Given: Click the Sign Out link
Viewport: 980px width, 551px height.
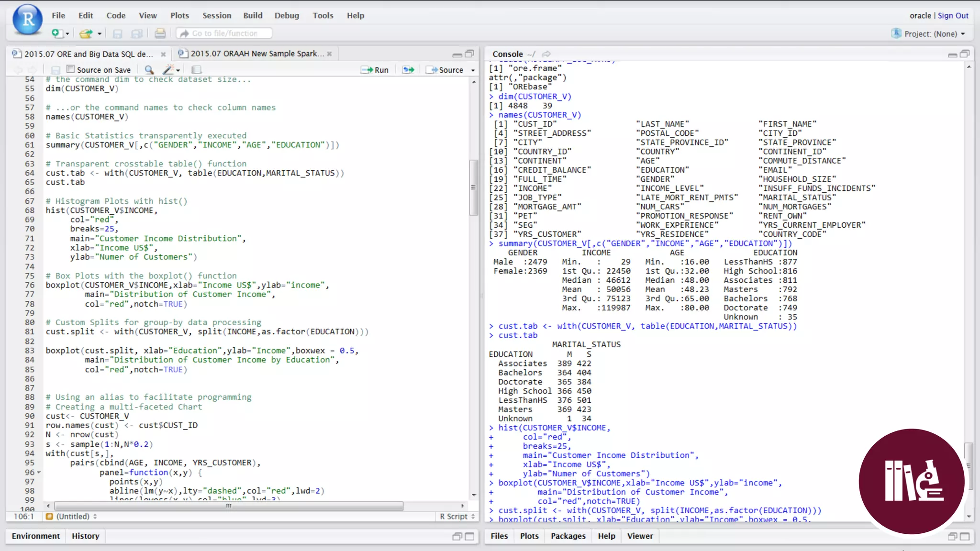Looking at the screenshot, I should 953,15.
